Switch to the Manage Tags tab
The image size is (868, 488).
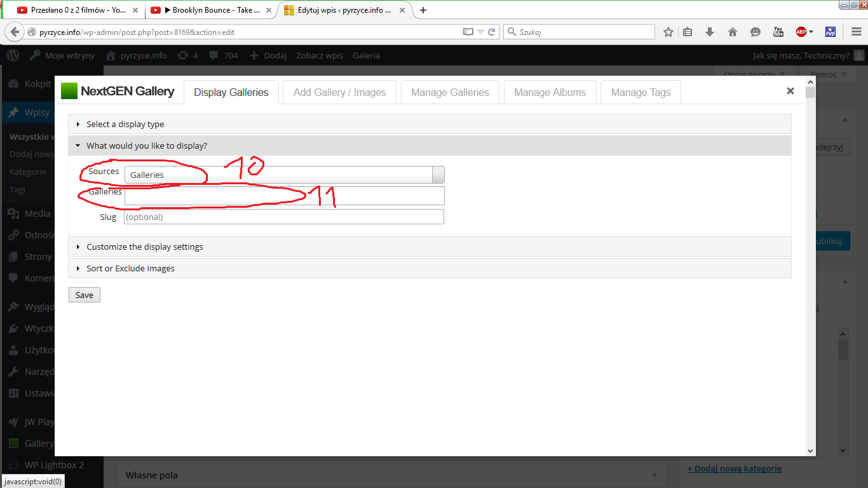(x=641, y=92)
